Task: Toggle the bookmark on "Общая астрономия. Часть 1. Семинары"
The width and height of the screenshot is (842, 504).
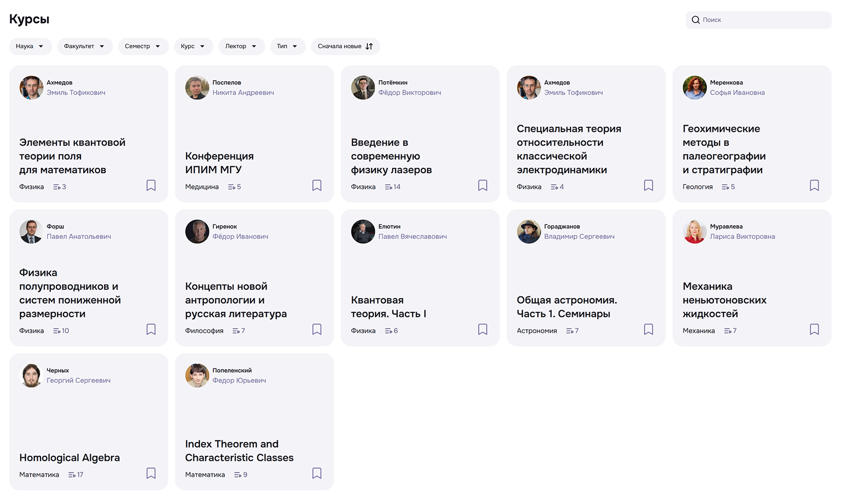Action: pyautogui.click(x=648, y=329)
